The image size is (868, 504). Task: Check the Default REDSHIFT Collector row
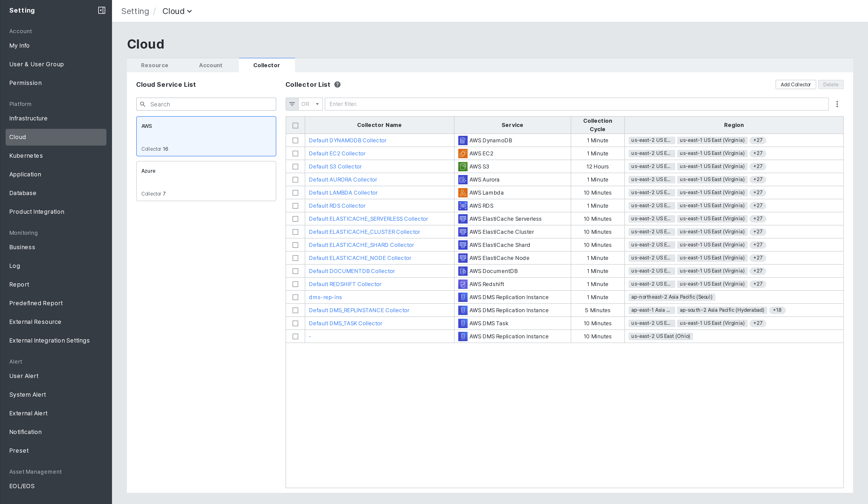(295, 284)
